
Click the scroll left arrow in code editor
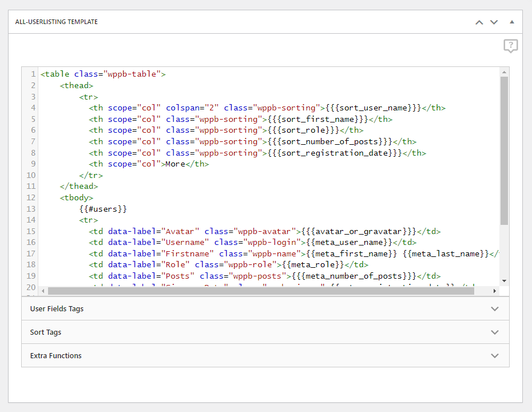pos(43,291)
